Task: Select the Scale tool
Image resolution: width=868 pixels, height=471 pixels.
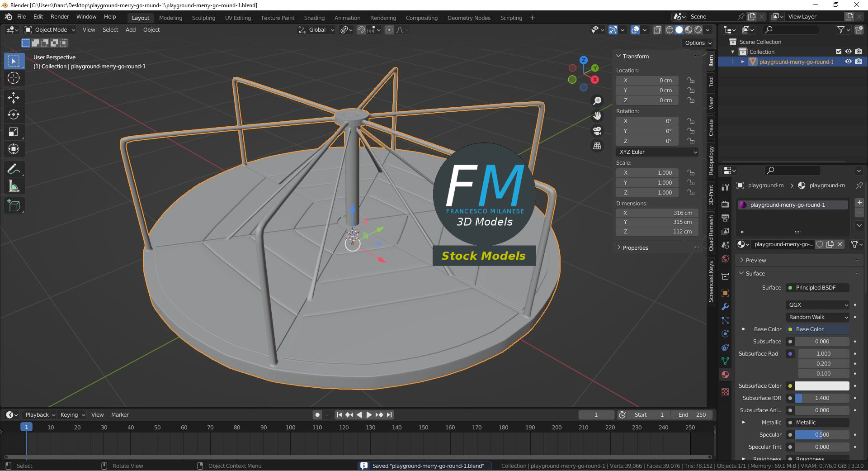Action: coord(14,132)
